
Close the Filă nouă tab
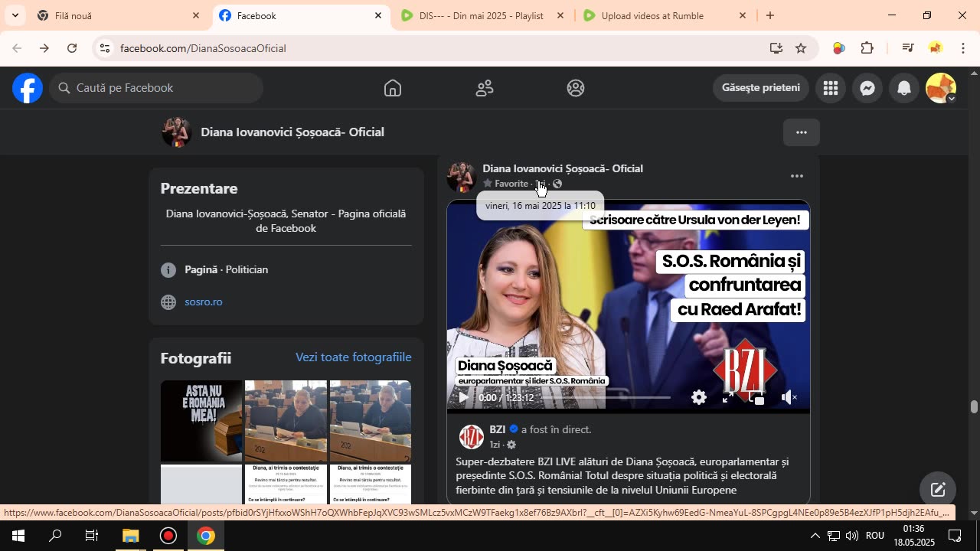[x=196, y=15]
